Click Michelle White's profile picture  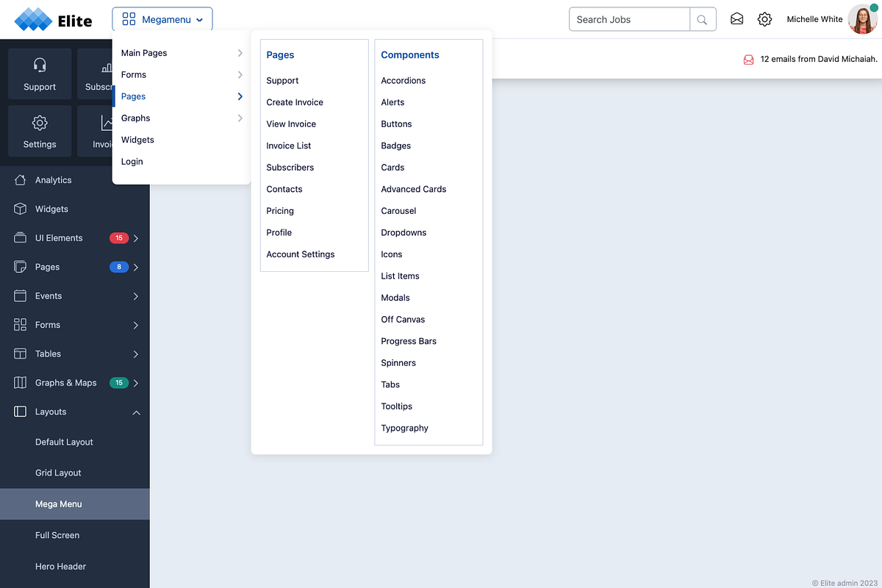tap(861, 19)
